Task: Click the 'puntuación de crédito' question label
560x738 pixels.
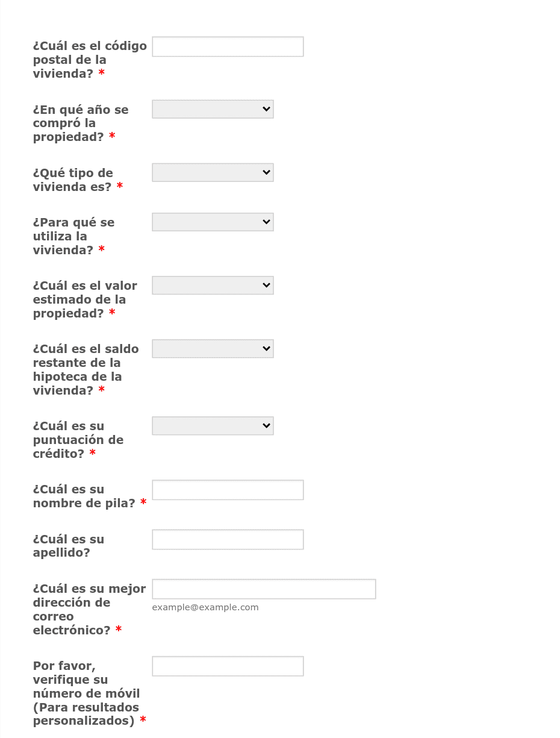Action: (x=78, y=440)
